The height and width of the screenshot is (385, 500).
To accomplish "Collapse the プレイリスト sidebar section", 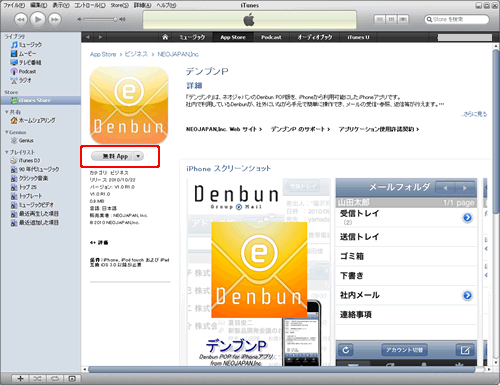I will tap(7, 152).
